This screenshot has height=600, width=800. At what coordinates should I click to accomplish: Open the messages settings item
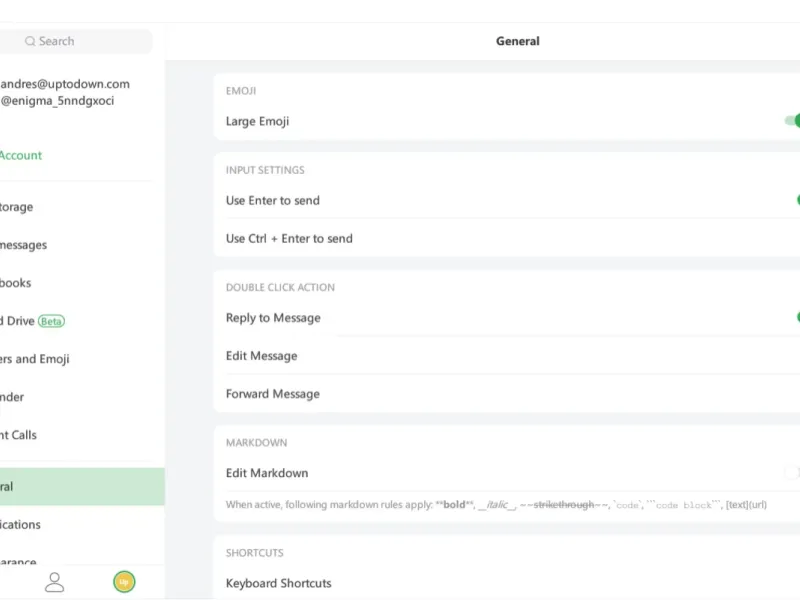click(82, 245)
